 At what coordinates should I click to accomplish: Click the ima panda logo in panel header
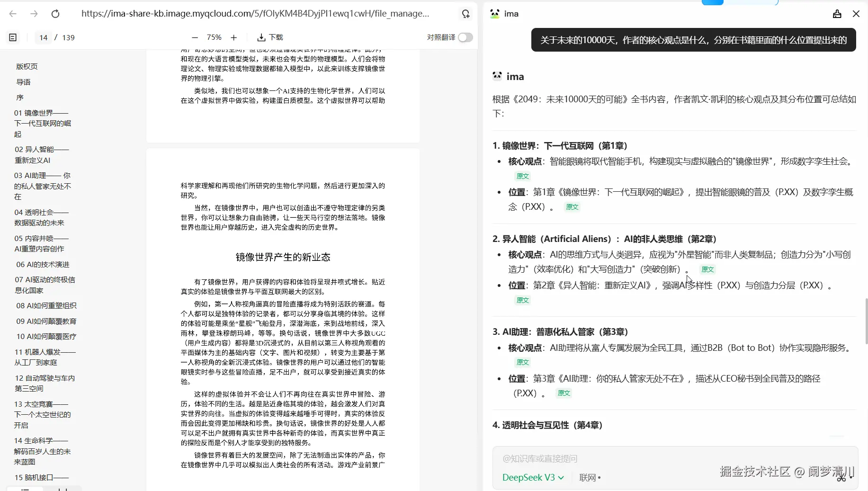495,14
